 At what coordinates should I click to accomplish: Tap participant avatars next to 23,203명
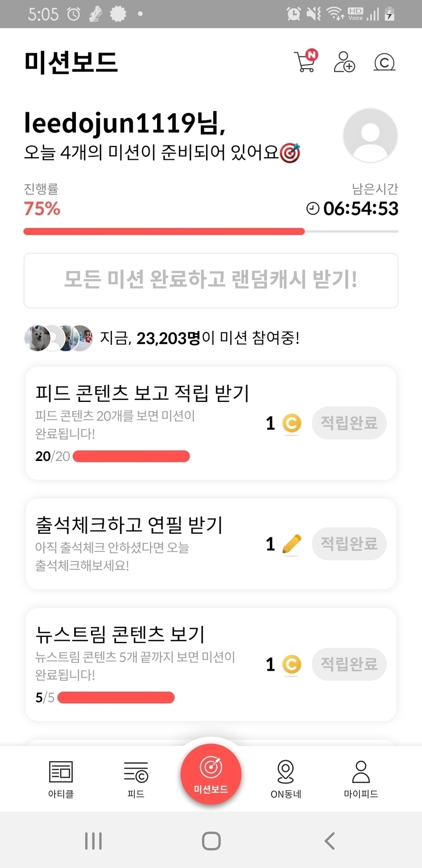[x=58, y=338]
